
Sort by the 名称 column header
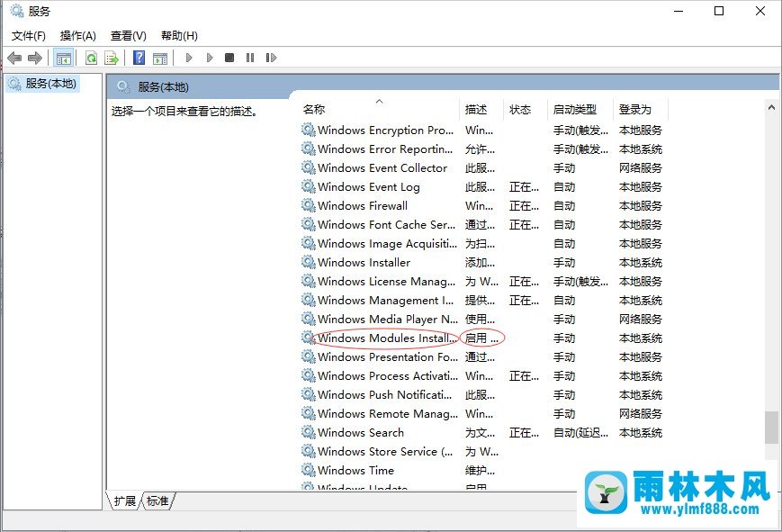380,109
